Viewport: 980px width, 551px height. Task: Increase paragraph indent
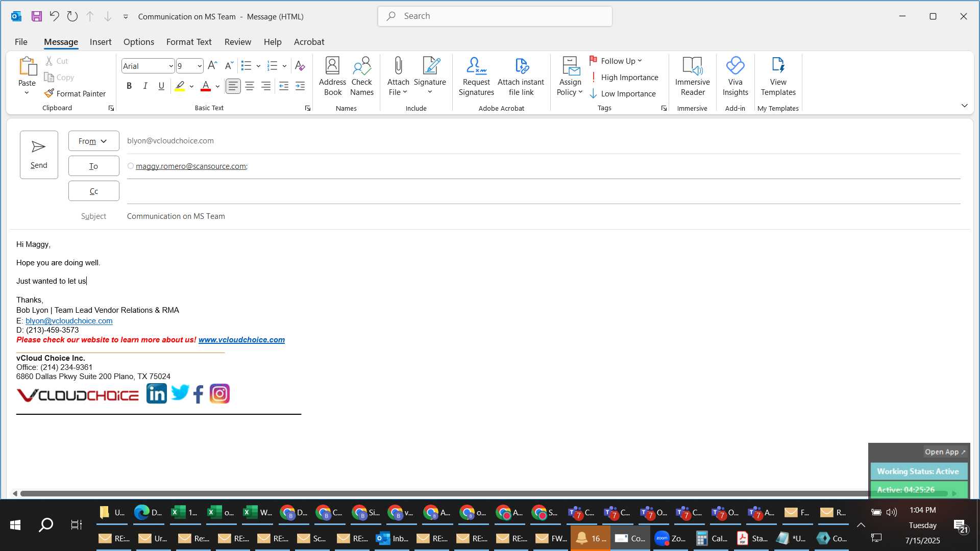pyautogui.click(x=300, y=86)
